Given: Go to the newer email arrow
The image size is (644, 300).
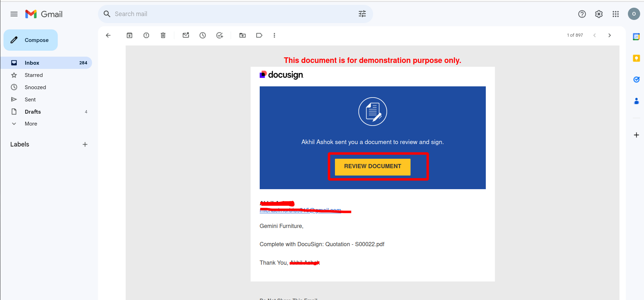Looking at the screenshot, I should (x=594, y=35).
